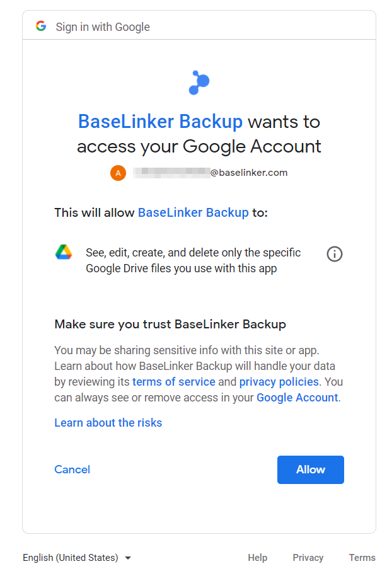Viewport: 387px width, 588px height.
Task: Click the Cancel button
Action: [x=72, y=470]
